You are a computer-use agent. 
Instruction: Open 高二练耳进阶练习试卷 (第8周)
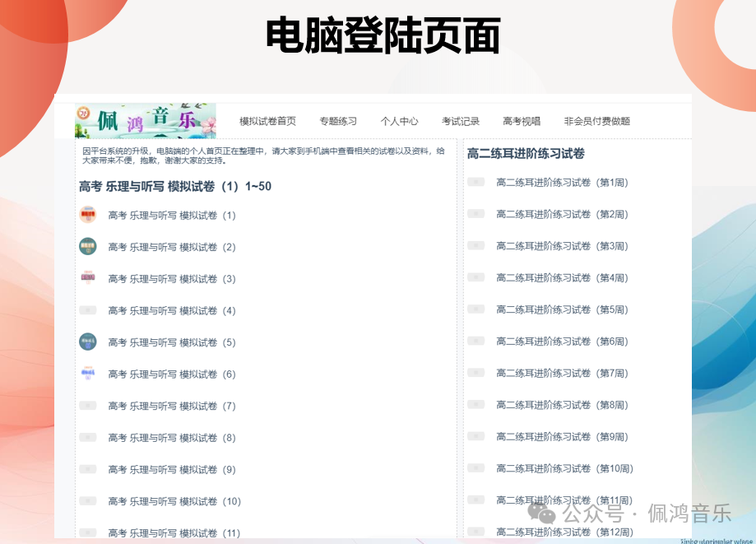pos(562,405)
